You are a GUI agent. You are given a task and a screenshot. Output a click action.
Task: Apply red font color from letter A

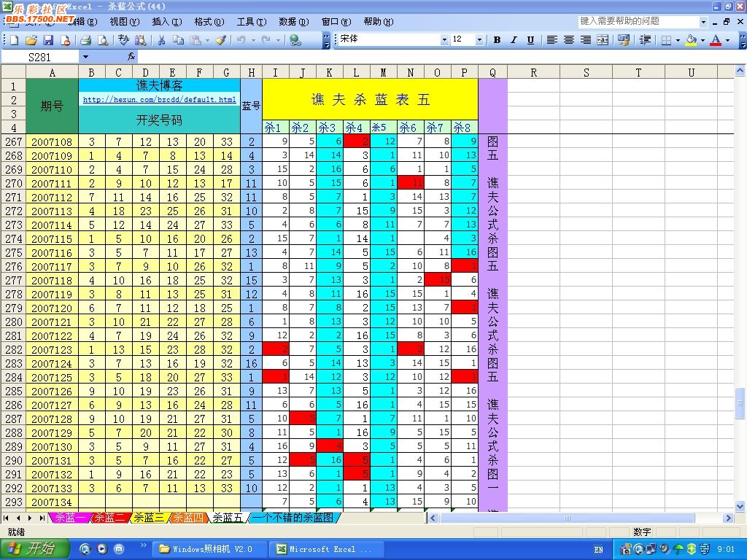click(x=716, y=40)
